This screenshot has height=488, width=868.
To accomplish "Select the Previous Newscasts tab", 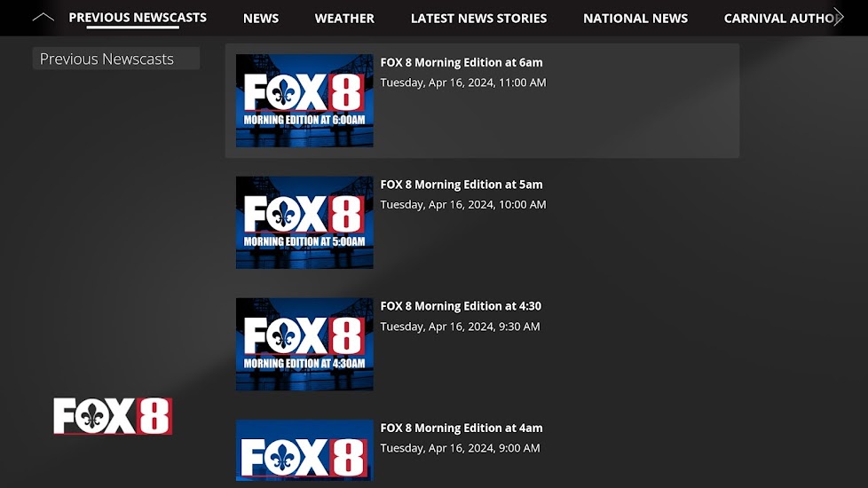I will pos(138,18).
